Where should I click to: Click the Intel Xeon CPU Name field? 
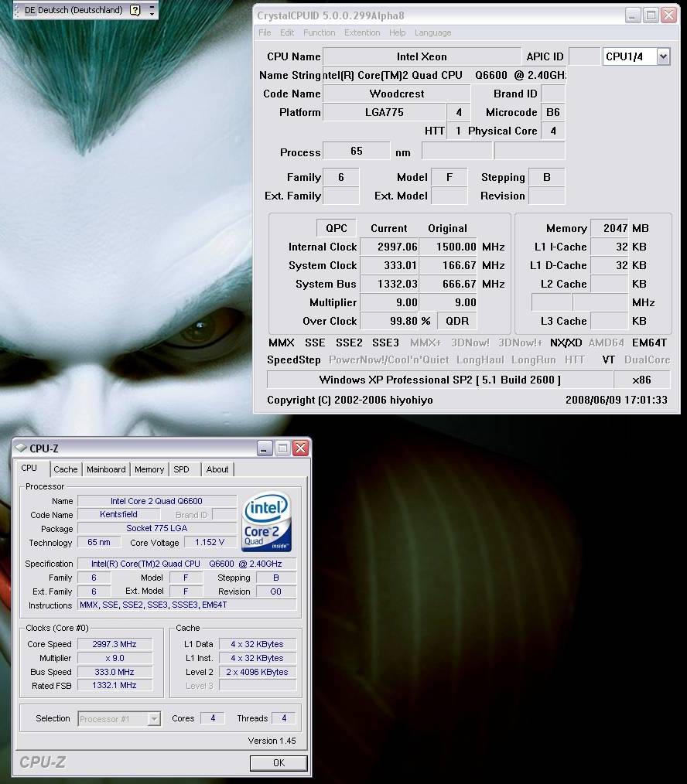click(x=422, y=56)
